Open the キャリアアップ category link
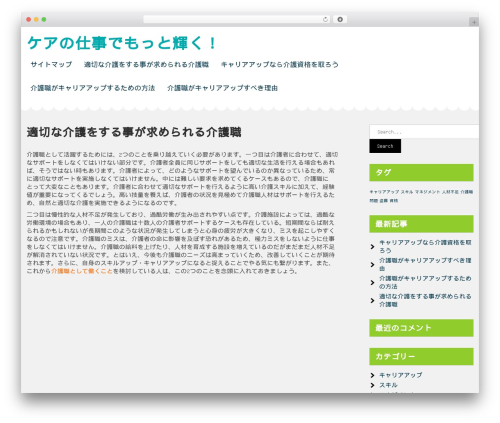The height and width of the screenshot is (423, 500). [x=401, y=375]
